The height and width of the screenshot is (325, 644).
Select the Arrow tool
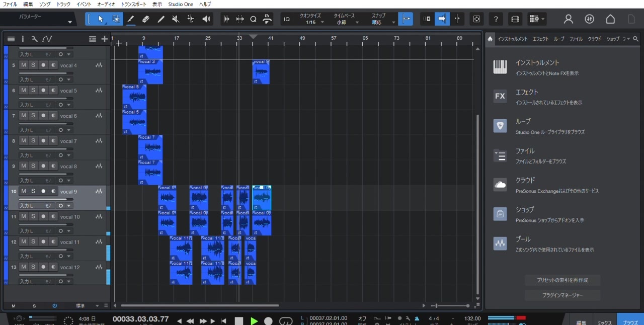point(101,19)
